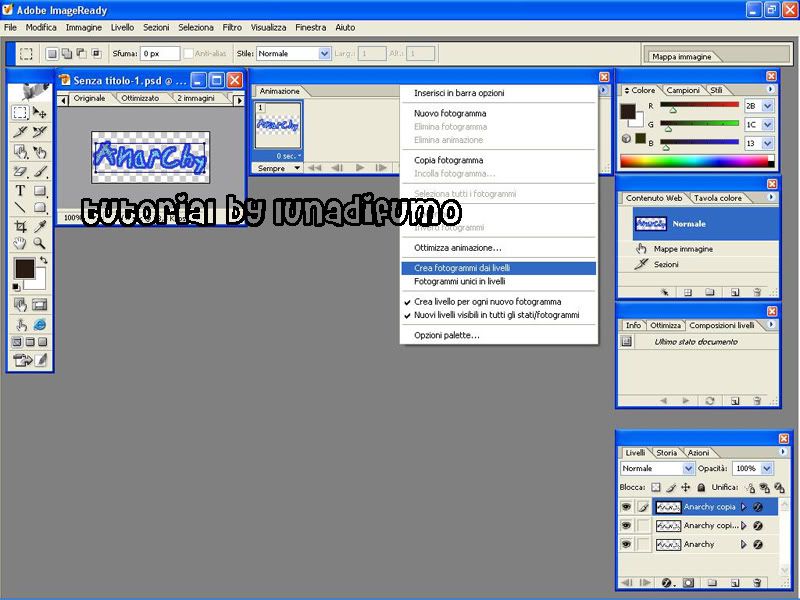Open layer style menu in Livelli footer
This screenshot has height=600, width=800.
pos(666,582)
